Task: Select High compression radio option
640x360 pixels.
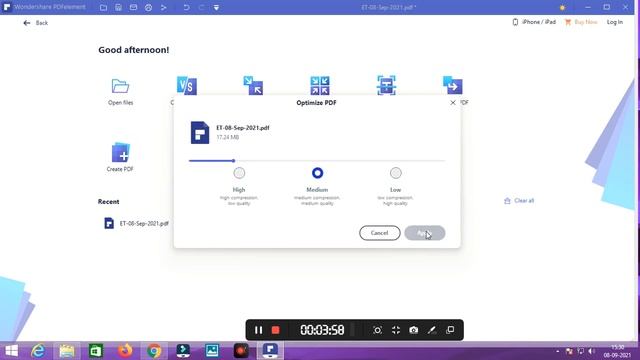Action: coord(239,173)
